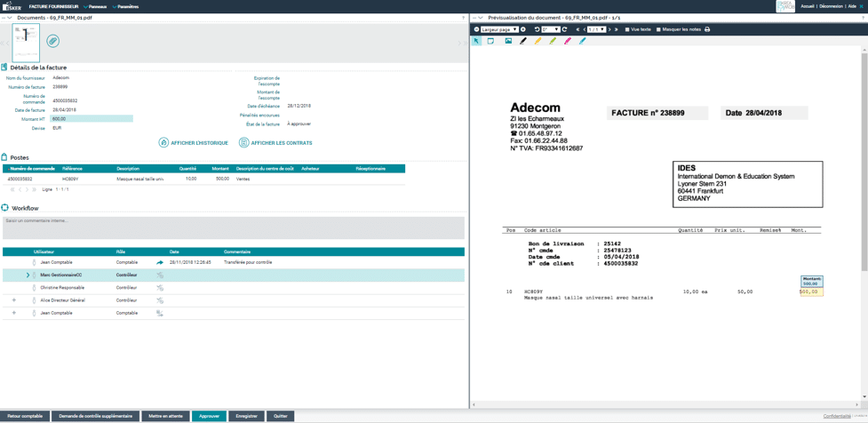Jump to last preview page
868x423 pixels.
[x=616, y=29]
